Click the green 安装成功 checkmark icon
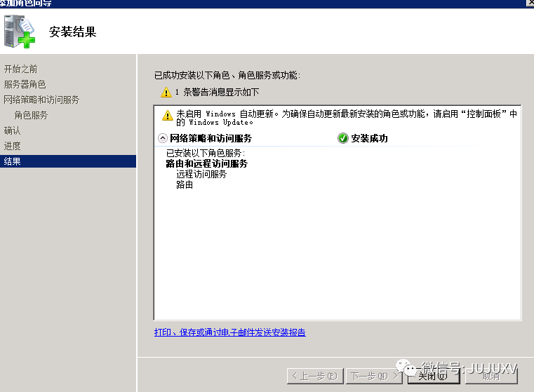This screenshot has height=392, width=534. coord(342,138)
